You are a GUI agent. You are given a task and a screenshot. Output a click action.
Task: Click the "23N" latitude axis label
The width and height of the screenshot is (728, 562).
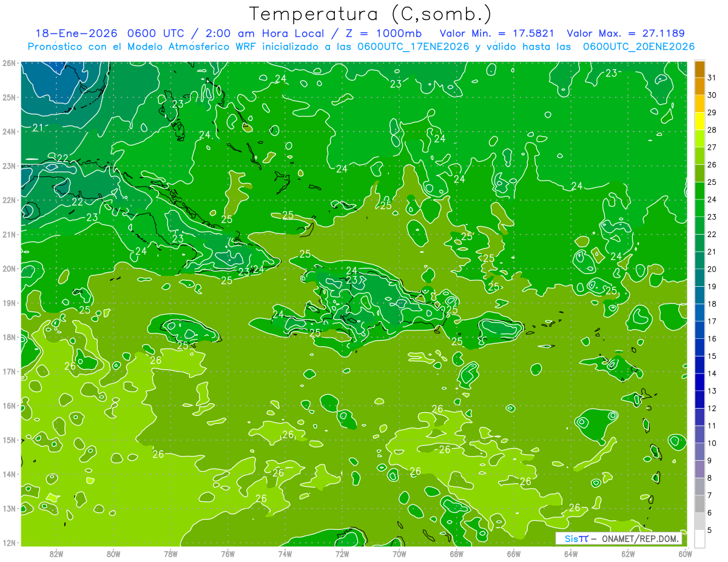(9, 166)
